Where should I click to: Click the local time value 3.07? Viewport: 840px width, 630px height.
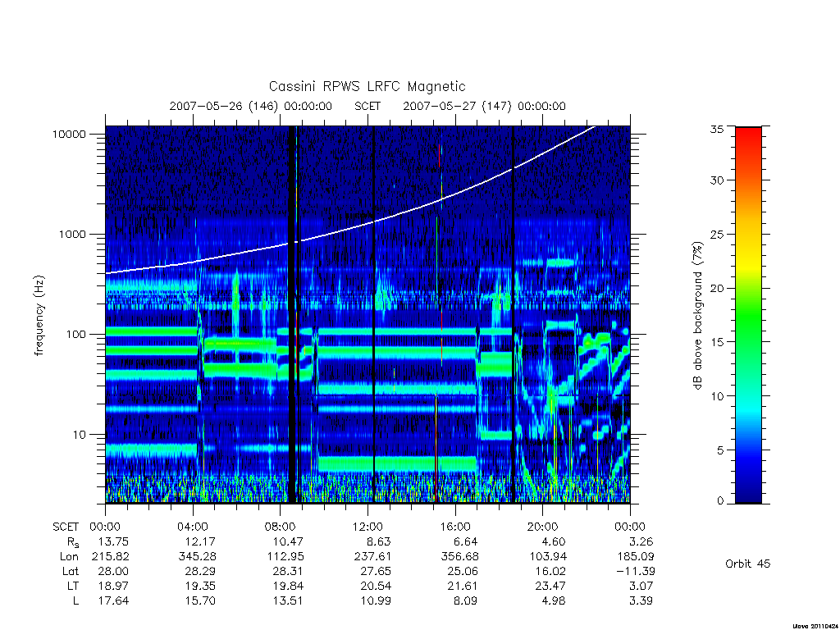641,586
